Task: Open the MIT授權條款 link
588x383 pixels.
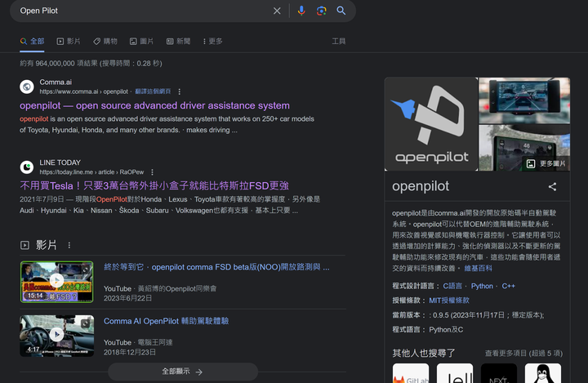Action: (x=449, y=301)
